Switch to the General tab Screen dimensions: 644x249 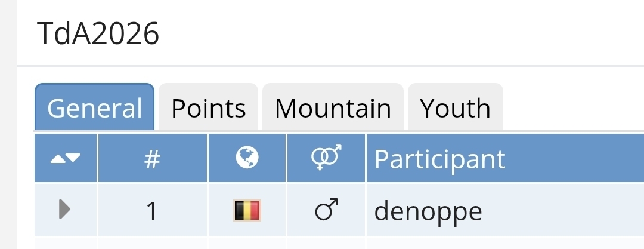pyautogui.click(x=94, y=108)
